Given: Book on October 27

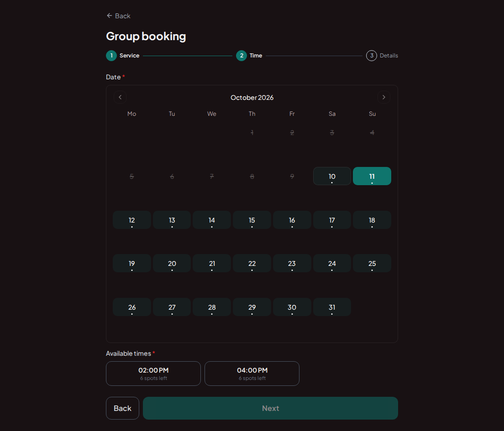Looking at the screenshot, I should 172,307.
